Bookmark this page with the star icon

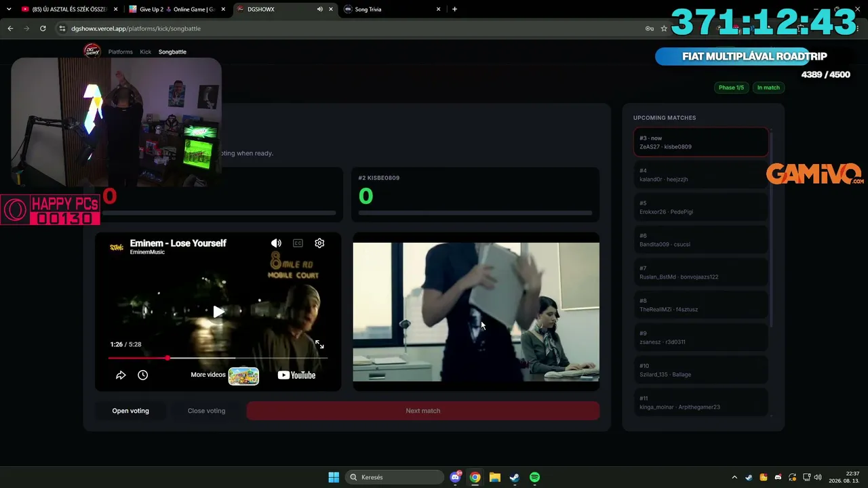click(x=664, y=28)
